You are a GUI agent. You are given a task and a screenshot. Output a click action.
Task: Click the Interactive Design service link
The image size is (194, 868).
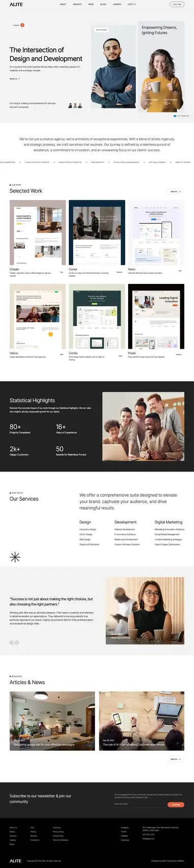tap(88, 529)
